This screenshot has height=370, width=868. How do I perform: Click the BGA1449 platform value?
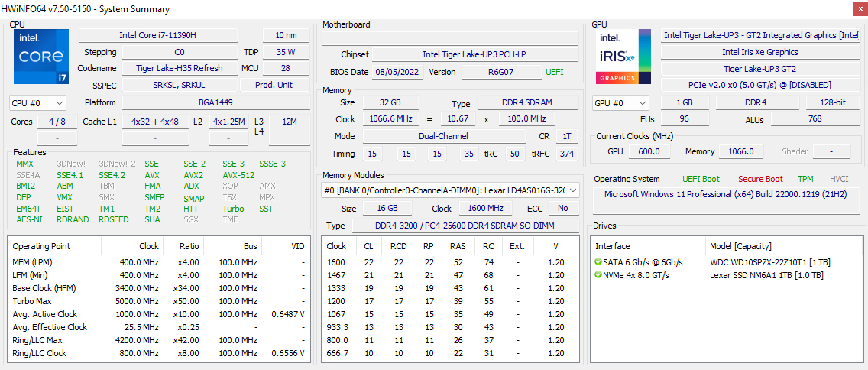pyautogui.click(x=216, y=102)
